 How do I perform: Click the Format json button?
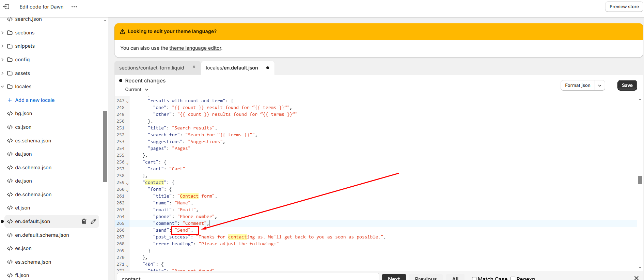[578, 85]
